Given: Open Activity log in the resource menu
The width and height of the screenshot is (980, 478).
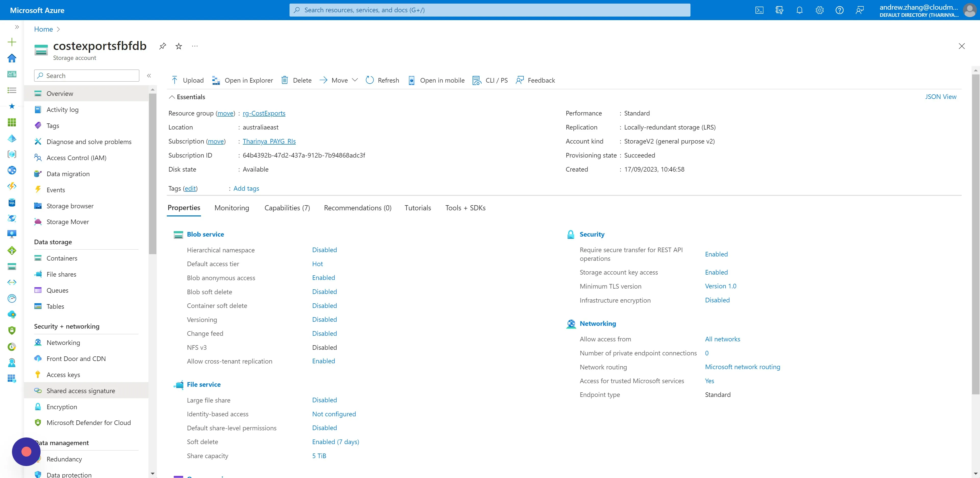Looking at the screenshot, I should [87, 110].
